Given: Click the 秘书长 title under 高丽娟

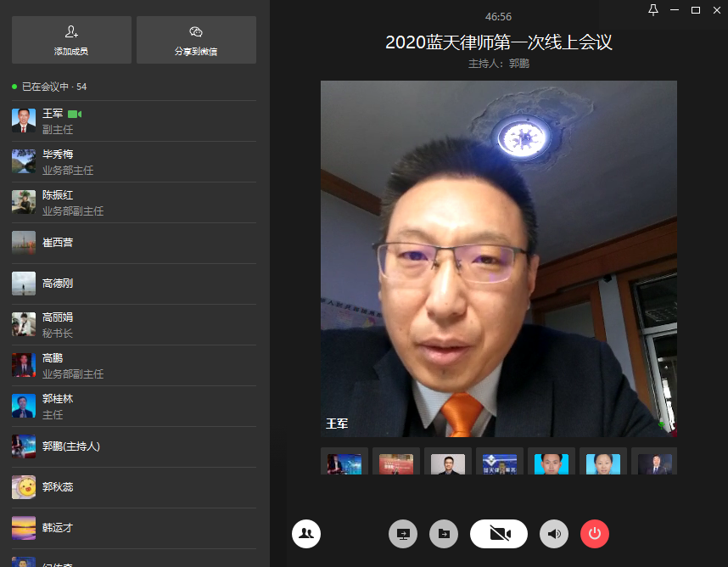Looking at the screenshot, I should [58, 334].
